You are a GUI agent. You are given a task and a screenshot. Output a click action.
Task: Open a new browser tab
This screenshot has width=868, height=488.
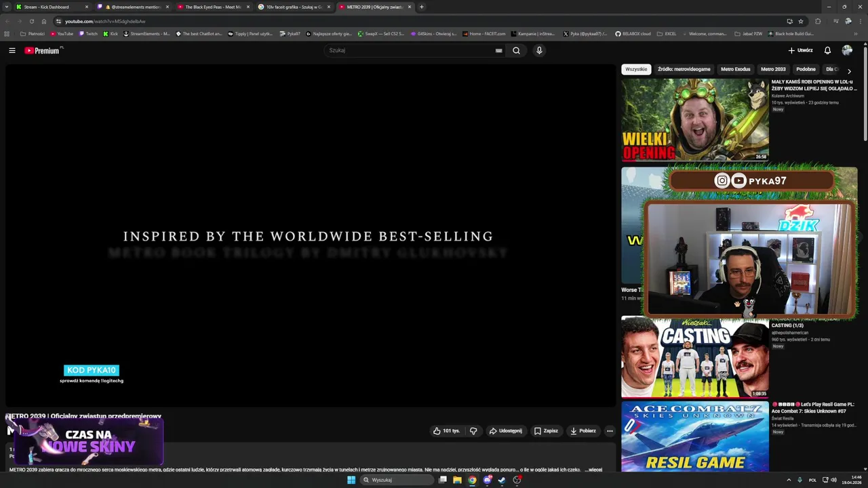pyautogui.click(x=422, y=7)
